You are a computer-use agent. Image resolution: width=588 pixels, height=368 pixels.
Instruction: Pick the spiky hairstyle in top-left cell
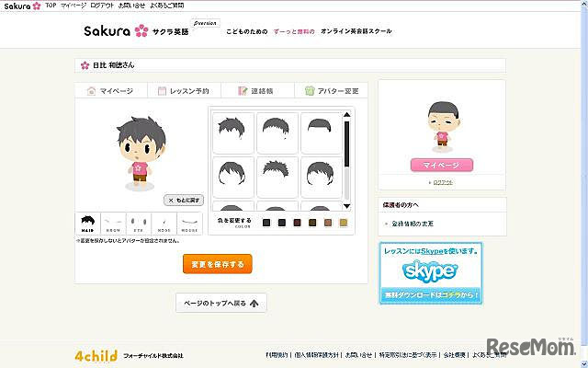pyautogui.click(x=233, y=132)
